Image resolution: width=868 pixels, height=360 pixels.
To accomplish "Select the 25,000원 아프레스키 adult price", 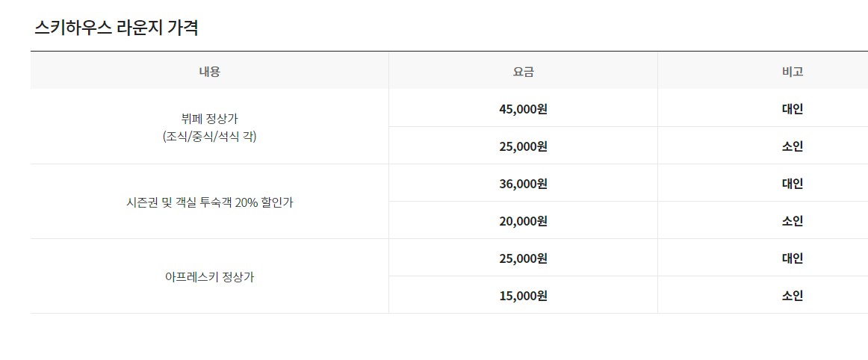I will [x=523, y=258].
